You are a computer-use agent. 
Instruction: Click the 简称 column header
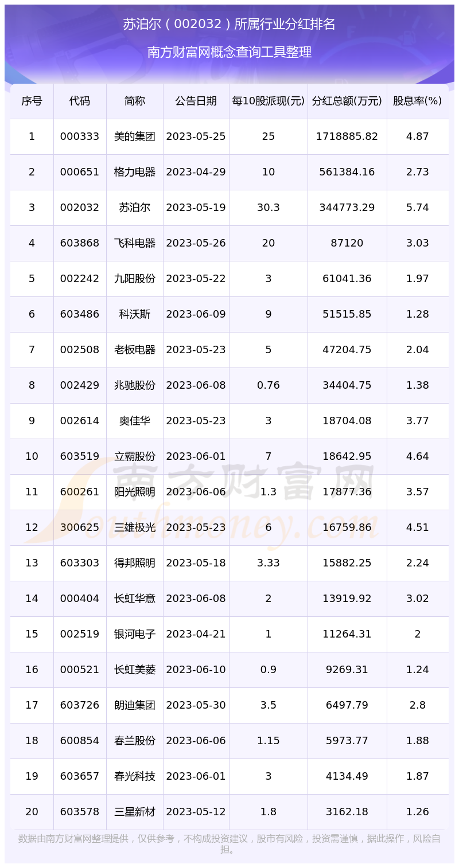[x=135, y=101]
